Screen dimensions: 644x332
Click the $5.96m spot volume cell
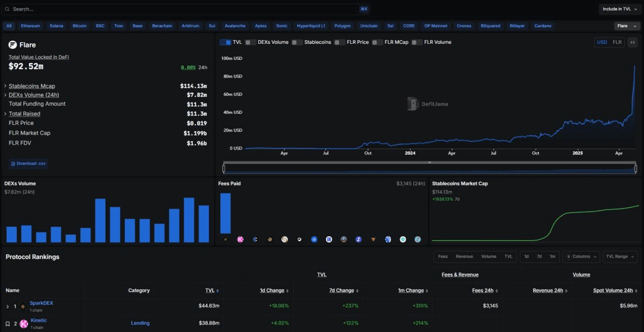click(x=628, y=306)
